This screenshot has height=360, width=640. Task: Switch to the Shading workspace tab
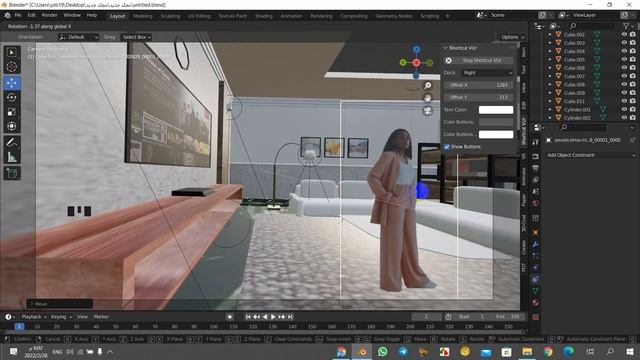click(x=264, y=16)
